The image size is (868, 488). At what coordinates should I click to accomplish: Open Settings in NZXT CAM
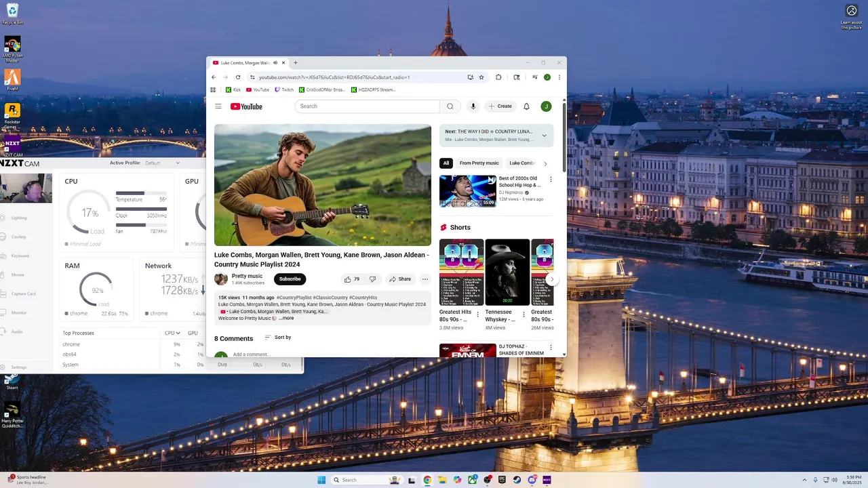click(18, 367)
